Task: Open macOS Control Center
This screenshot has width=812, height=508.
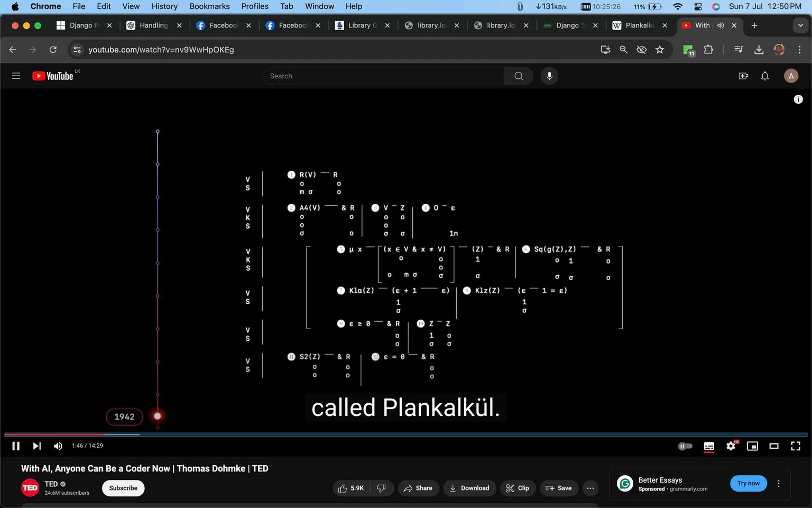Action: tap(698, 6)
